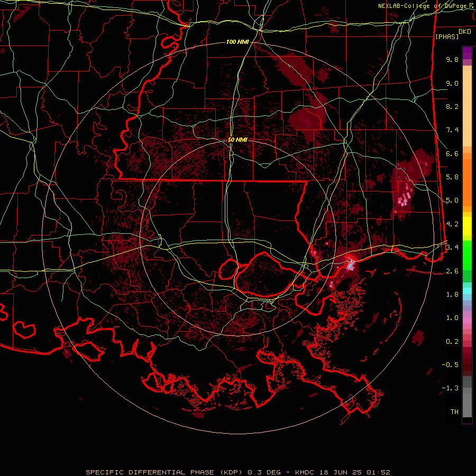Click the TH threshold label on legend
Viewport: 476px width, 476px height.
(x=454, y=412)
